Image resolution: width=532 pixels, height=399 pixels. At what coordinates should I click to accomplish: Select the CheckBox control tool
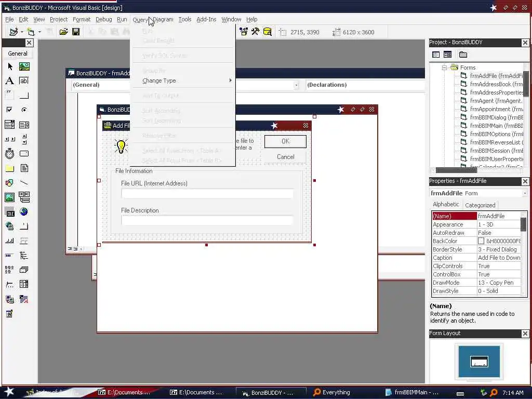[10, 110]
